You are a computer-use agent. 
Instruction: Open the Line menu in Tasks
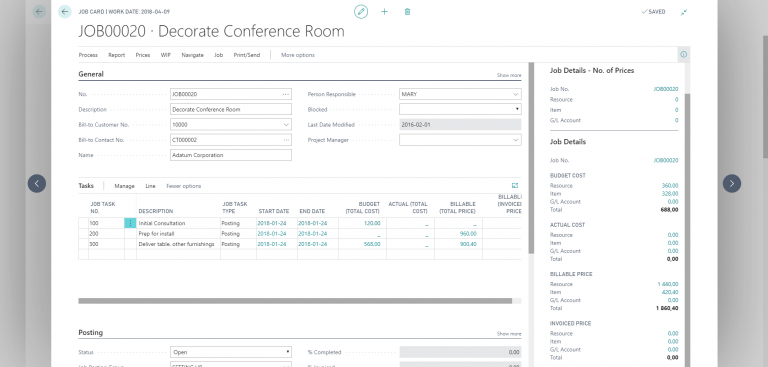click(x=150, y=186)
